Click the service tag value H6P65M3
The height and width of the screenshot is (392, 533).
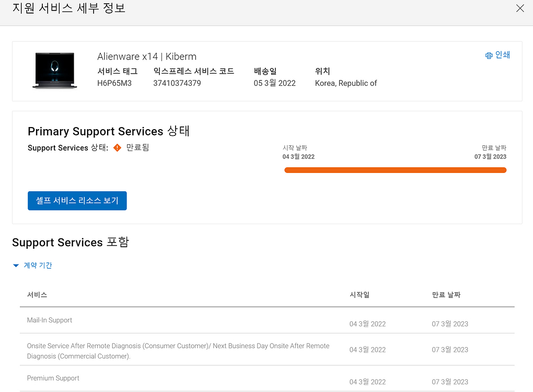click(114, 83)
